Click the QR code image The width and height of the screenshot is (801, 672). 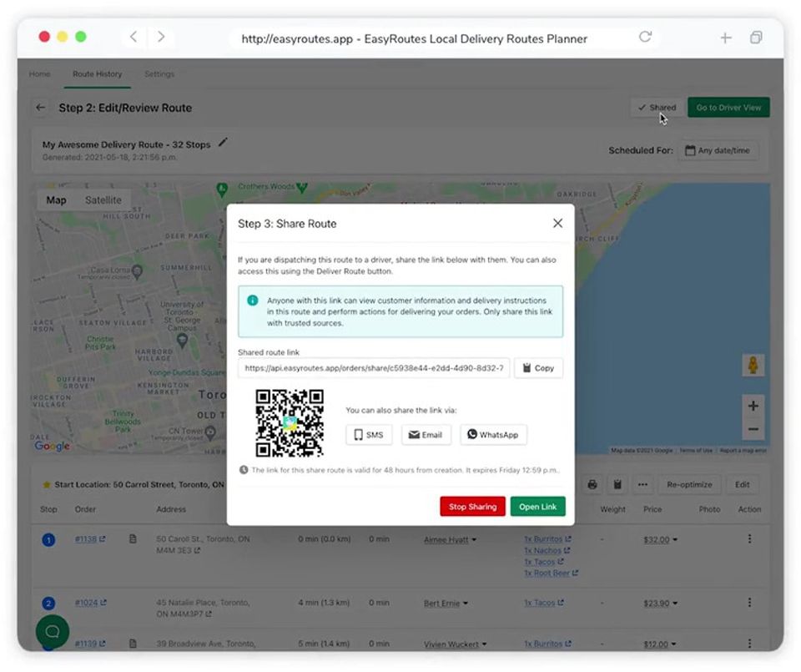pyautogui.click(x=290, y=423)
